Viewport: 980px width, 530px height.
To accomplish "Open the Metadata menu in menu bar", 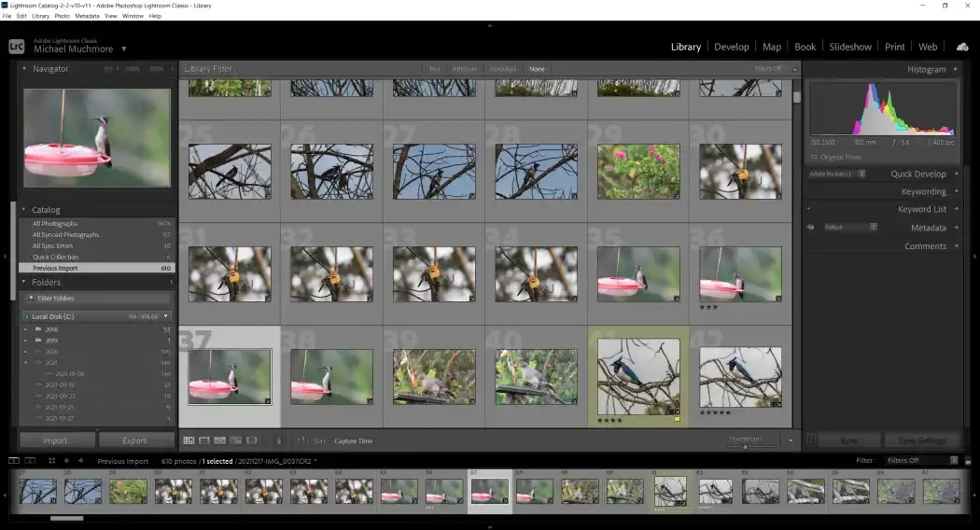I will pos(87,16).
